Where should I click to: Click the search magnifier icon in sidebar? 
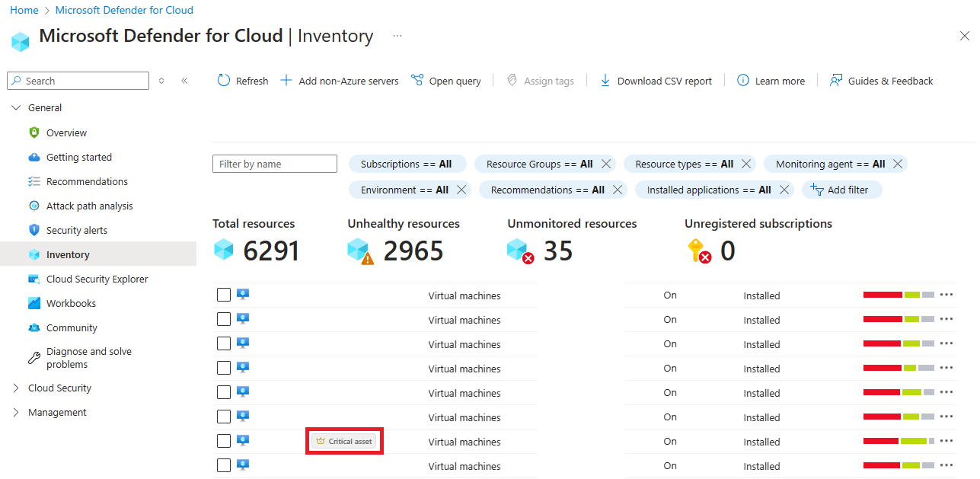(x=17, y=81)
